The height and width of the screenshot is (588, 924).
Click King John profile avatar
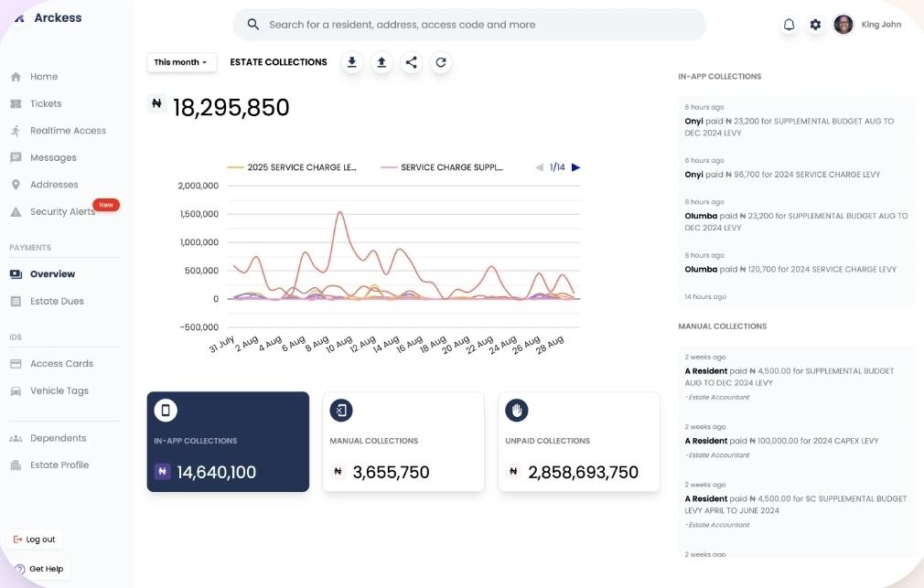(x=843, y=25)
